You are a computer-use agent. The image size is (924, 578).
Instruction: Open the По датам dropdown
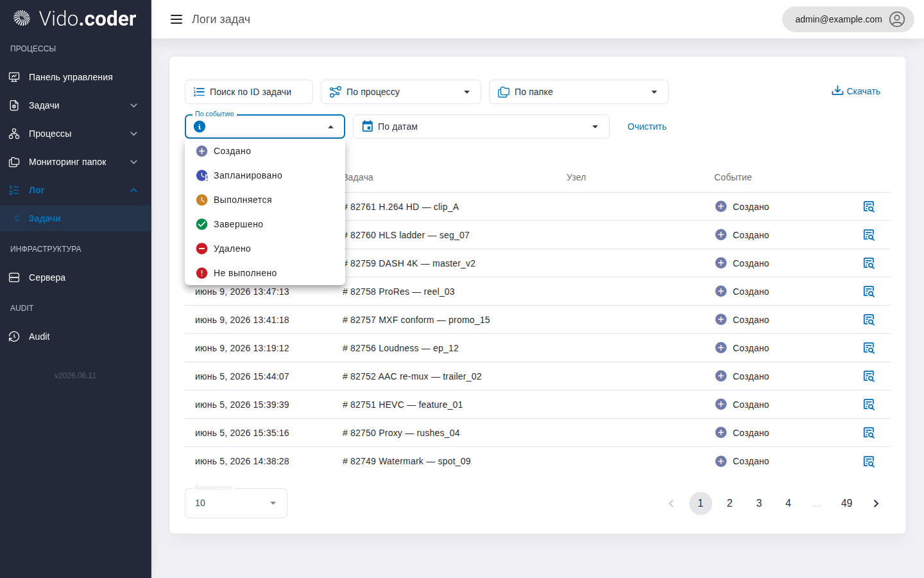click(x=481, y=127)
